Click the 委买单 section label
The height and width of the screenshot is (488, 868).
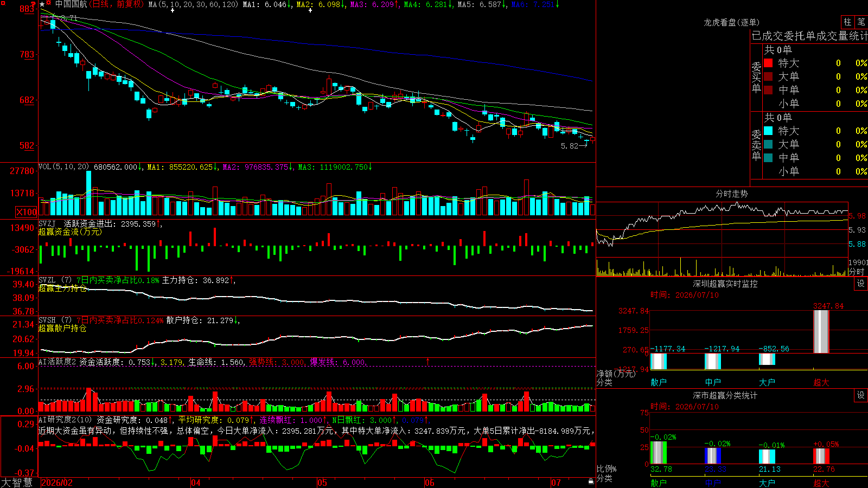pos(756,78)
